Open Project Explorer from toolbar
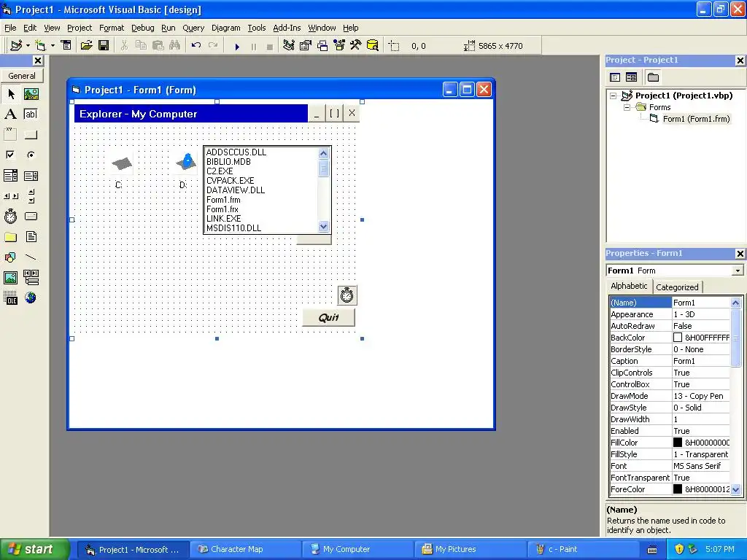 pos(289,45)
